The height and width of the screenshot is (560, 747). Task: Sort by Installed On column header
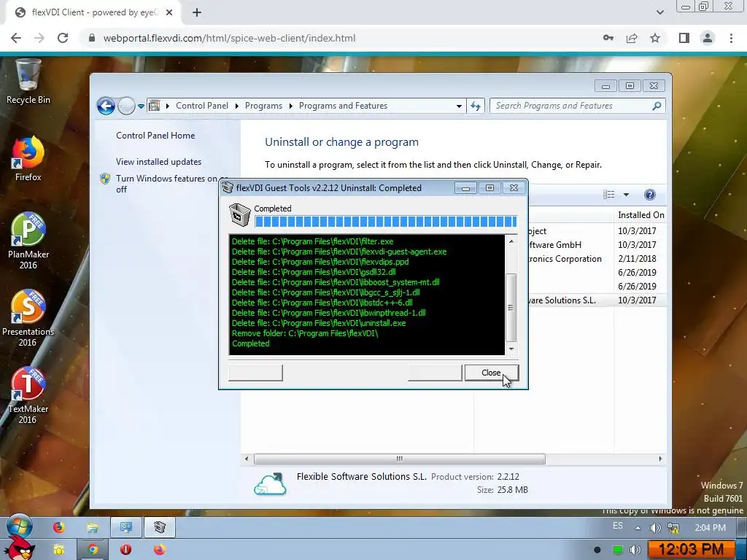(640, 215)
